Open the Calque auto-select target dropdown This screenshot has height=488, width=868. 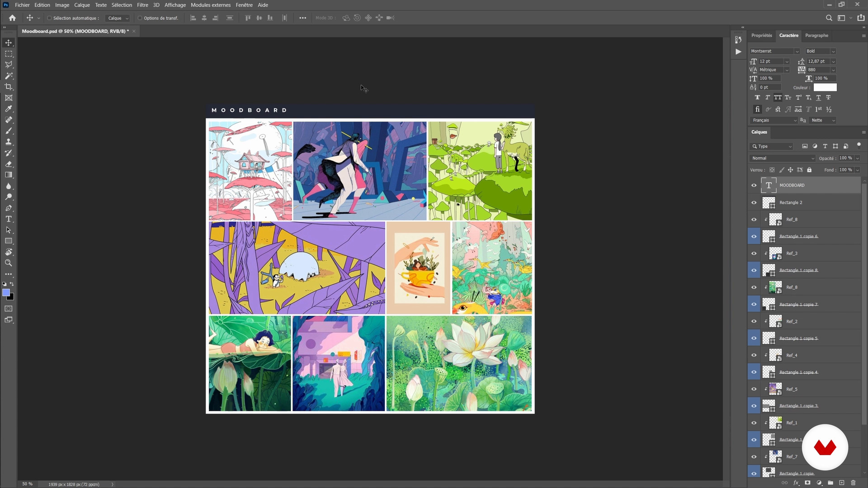pos(118,18)
